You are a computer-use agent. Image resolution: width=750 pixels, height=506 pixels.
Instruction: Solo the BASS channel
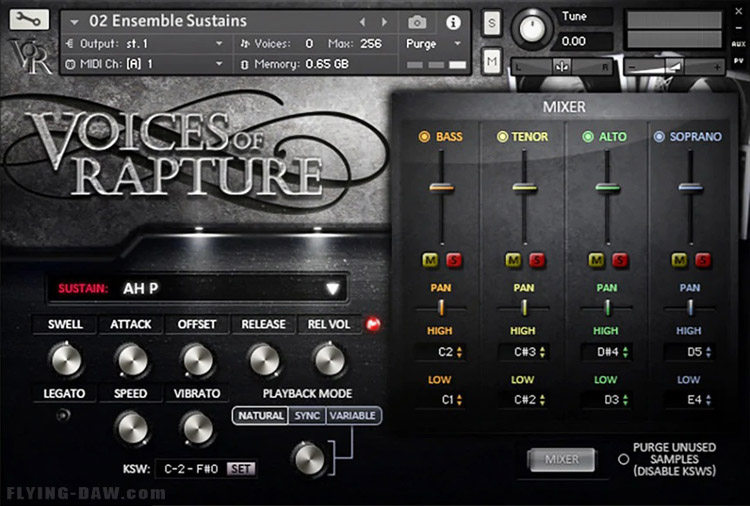453,260
